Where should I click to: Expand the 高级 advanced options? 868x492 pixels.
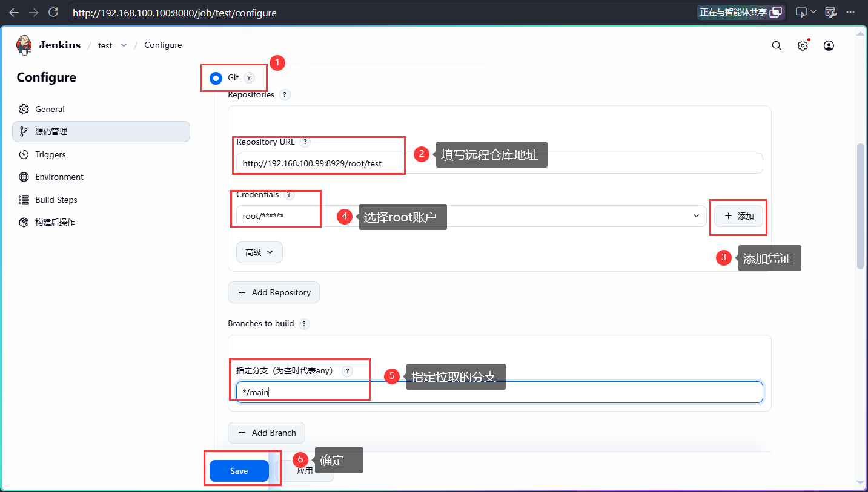(259, 252)
